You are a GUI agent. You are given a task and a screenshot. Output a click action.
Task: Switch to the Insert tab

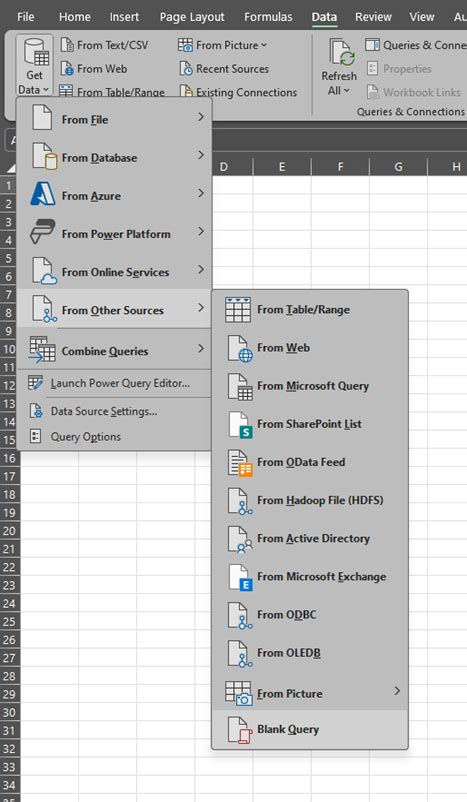pyautogui.click(x=124, y=17)
